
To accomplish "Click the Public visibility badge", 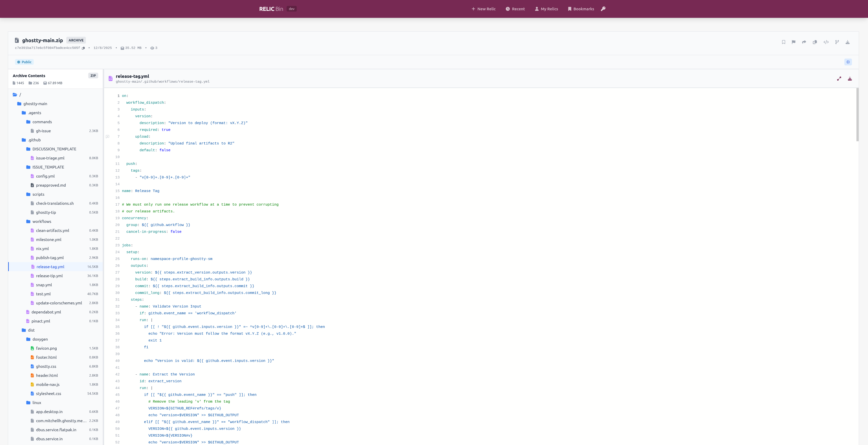I will tap(24, 62).
